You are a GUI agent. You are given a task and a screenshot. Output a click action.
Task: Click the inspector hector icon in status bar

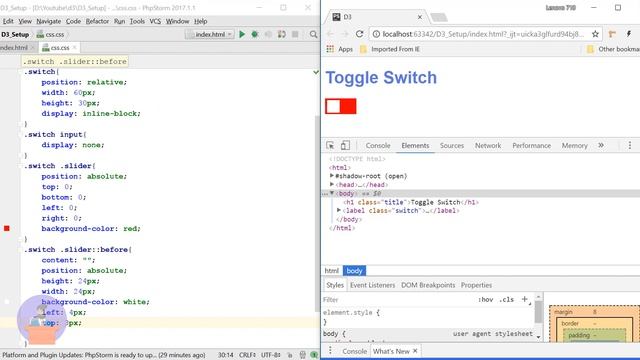[302, 355]
